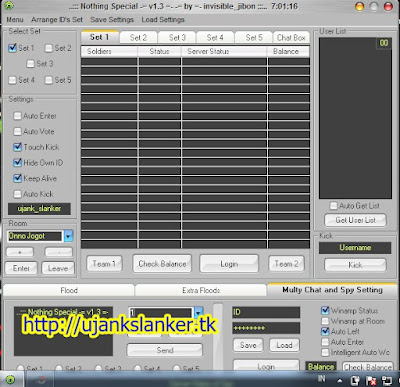
Task: Enable the Set 2 checkbox in Select Set
Action: point(49,48)
